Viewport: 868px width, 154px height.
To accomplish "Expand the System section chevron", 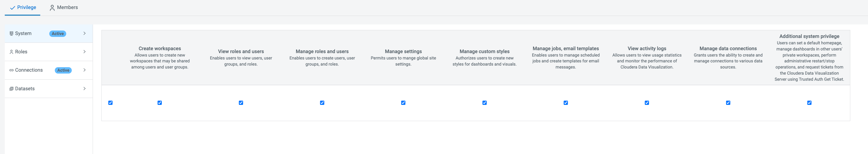I will [x=84, y=33].
